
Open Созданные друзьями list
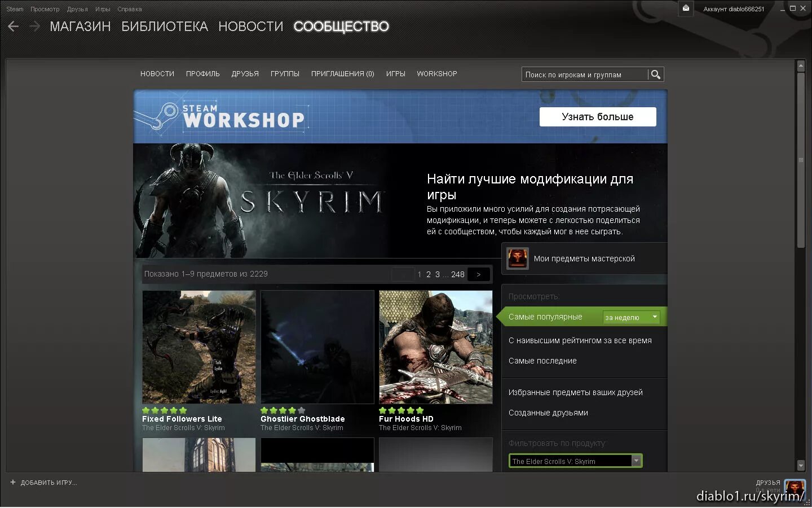pos(548,413)
